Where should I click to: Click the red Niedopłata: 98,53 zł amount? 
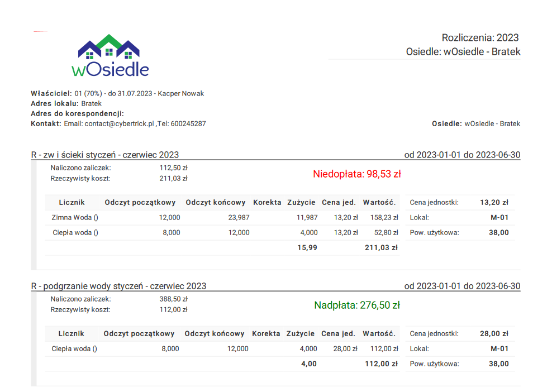[x=357, y=174]
